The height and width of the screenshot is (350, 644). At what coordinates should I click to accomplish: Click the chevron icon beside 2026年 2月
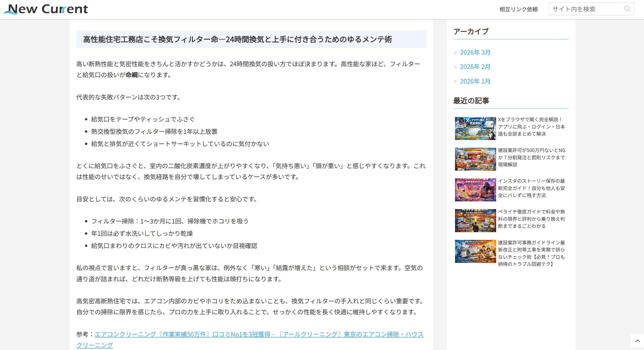click(x=456, y=67)
